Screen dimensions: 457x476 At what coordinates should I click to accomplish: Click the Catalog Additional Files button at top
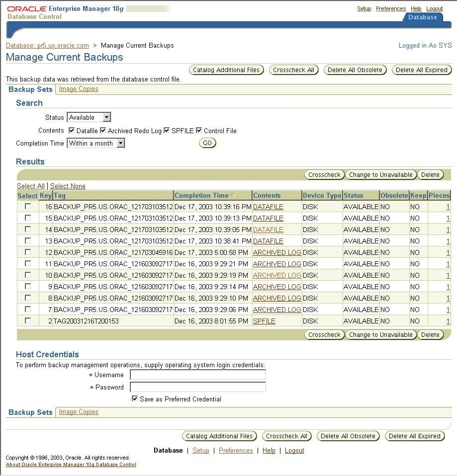click(x=226, y=70)
